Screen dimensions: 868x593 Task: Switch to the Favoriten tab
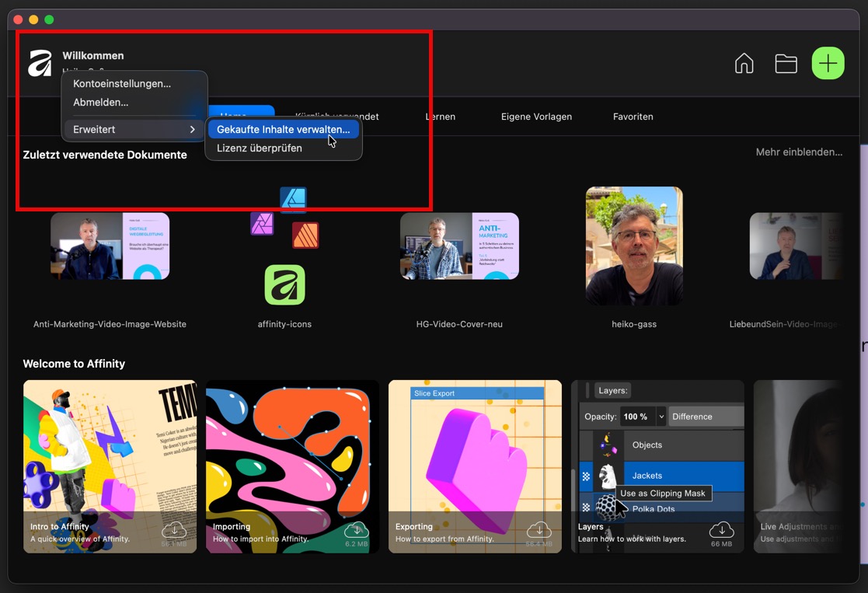click(x=633, y=117)
